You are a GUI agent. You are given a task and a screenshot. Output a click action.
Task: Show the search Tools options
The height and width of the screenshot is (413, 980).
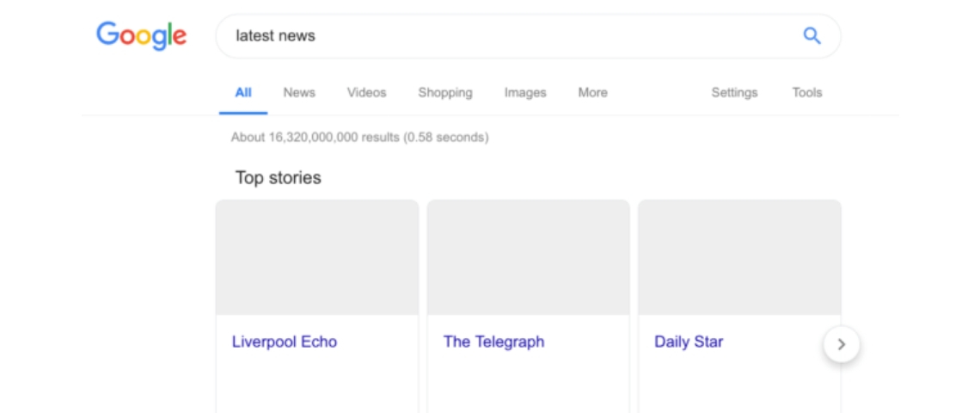pos(806,93)
